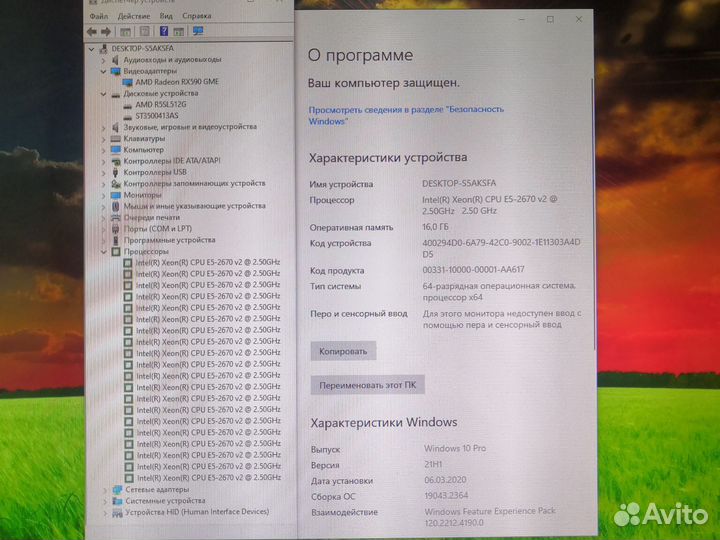Select the Устройства HID category icon
This screenshot has height=540, width=720.
pyautogui.click(x=118, y=512)
